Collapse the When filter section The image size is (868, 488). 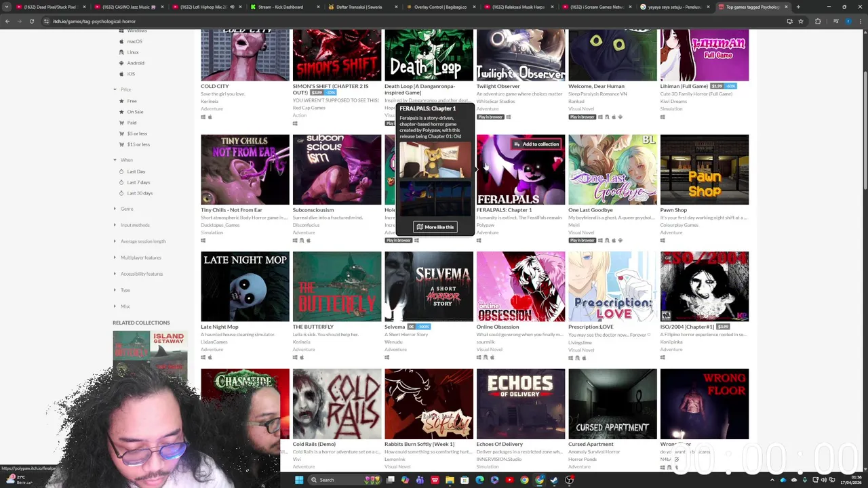pyautogui.click(x=123, y=160)
